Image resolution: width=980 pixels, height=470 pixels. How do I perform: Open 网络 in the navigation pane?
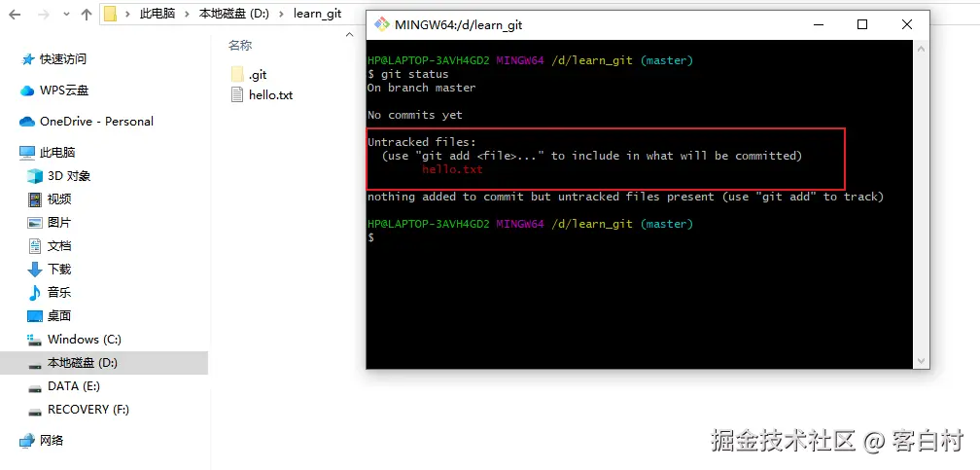point(52,441)
